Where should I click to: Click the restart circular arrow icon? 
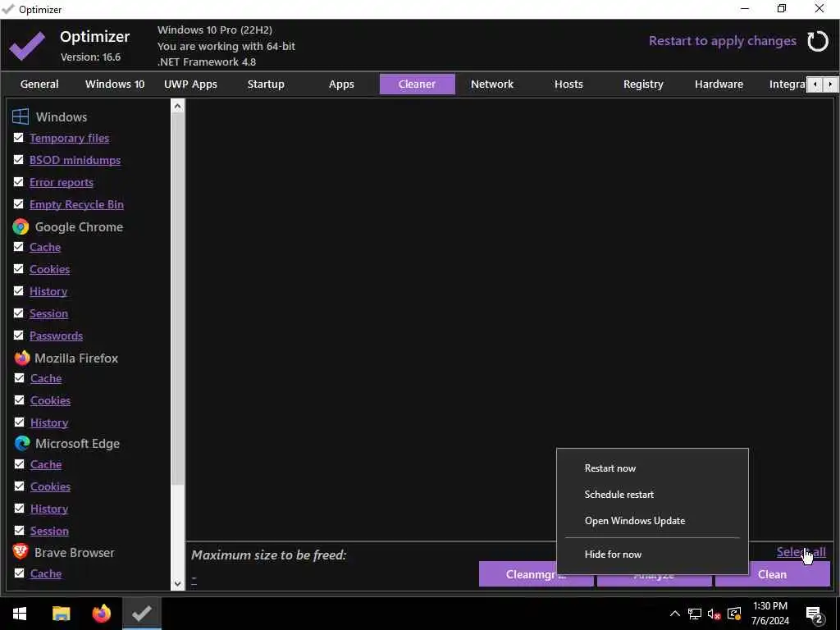(818, 41)
